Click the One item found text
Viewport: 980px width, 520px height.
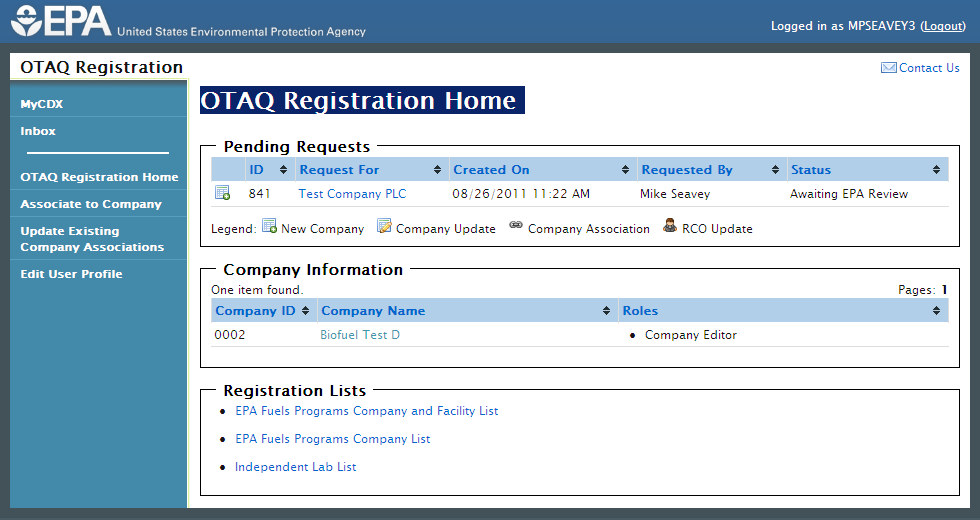pyautogui.click(x=257, y=289)
